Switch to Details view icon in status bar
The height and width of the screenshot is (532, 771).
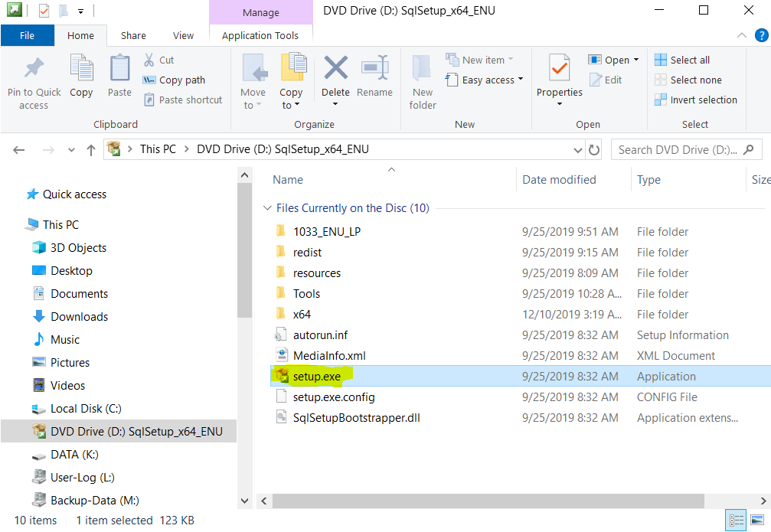coord(736,521)
